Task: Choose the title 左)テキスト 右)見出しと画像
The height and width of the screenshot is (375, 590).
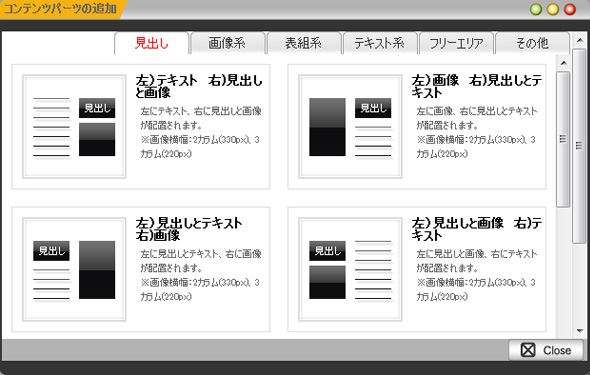Action: point(199,87)
